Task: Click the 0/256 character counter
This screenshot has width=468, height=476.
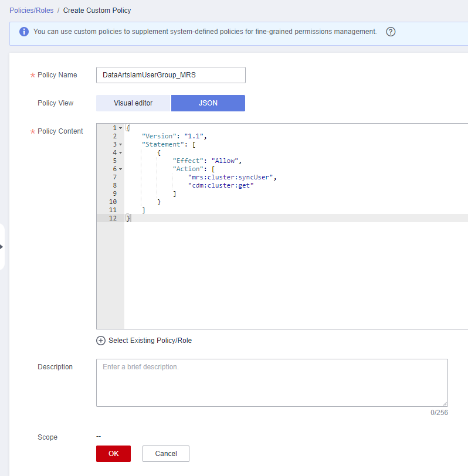Action: [x=439, y=413]
